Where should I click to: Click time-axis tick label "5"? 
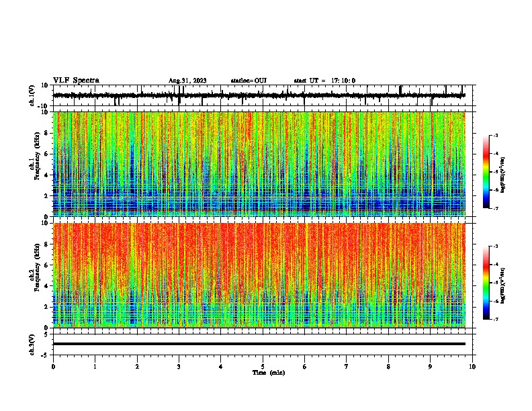(263, 367)
